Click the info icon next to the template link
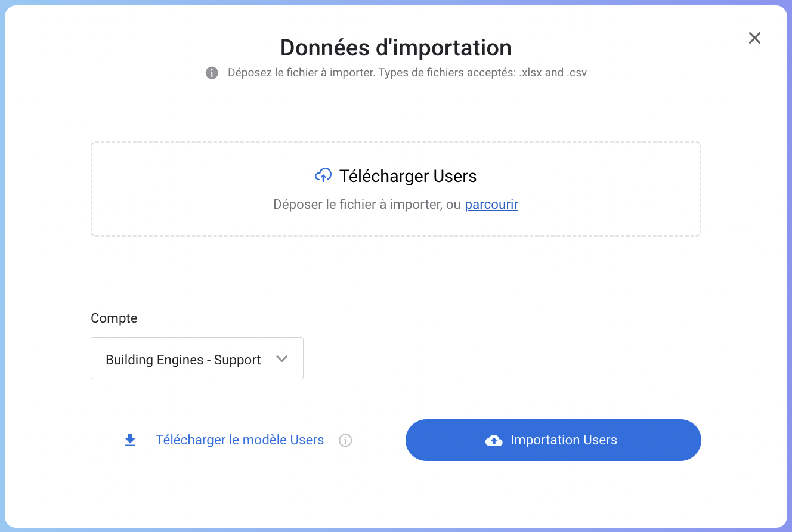The image size is (792, 532). tap(345, 440)
